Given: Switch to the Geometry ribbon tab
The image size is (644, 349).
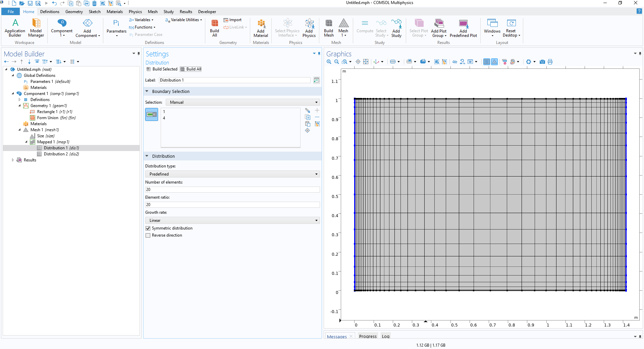Looking at the screenshot, I should (x=74, y=11).
